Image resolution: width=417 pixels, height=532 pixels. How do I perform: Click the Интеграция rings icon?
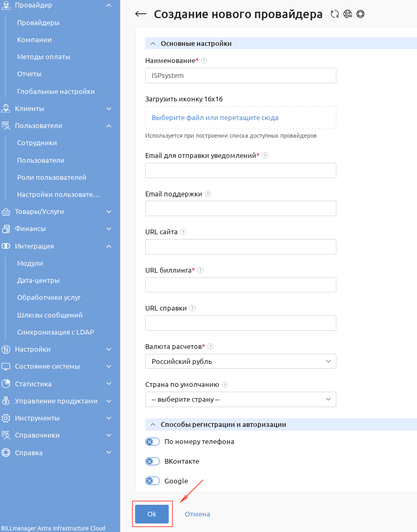coord(6,247)
